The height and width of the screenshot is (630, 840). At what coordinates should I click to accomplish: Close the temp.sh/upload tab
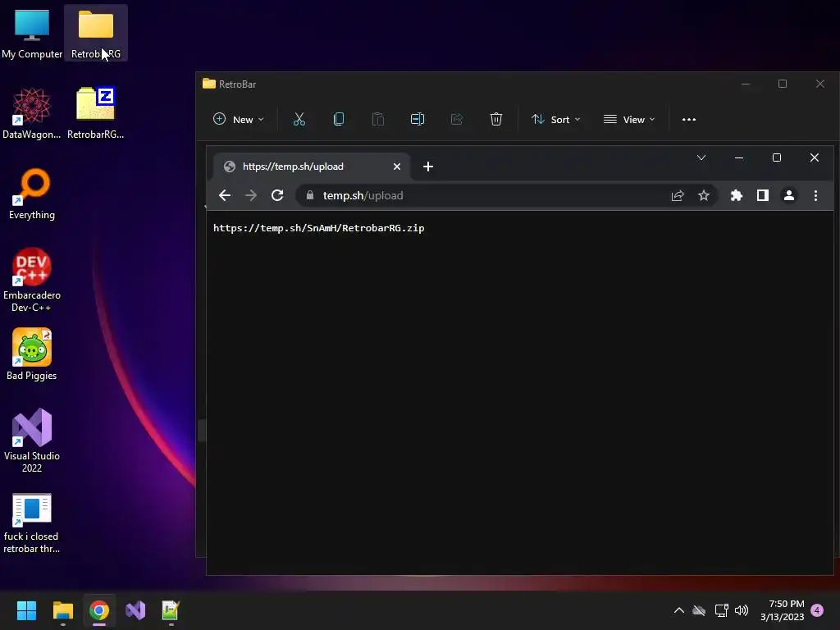[x=397, y=167]
